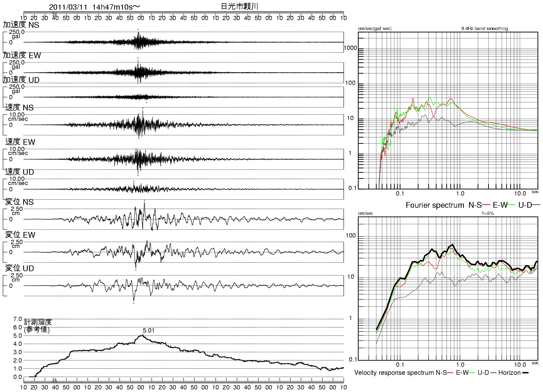
Task: Click the date label 2011/03/11 14h47m10s
Action: pyautogui.click(x=95, y=7)
